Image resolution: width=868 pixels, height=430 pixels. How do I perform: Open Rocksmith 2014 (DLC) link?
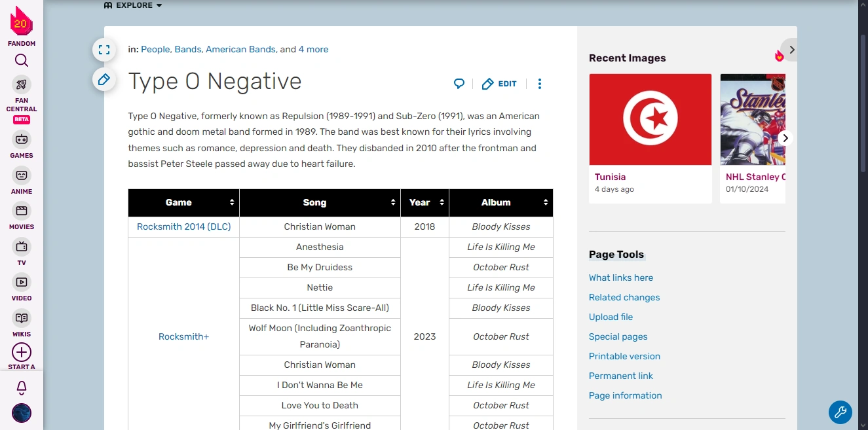(x=184, y=226)
